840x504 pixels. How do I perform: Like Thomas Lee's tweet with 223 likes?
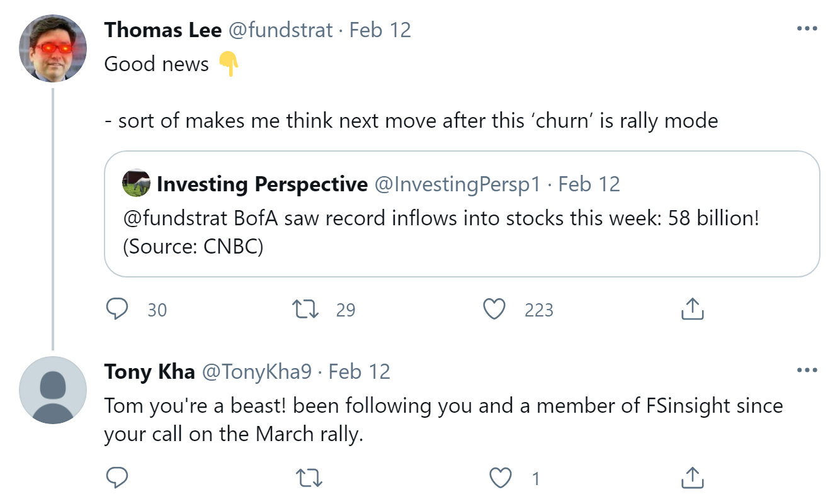click(x=494, y=309)
